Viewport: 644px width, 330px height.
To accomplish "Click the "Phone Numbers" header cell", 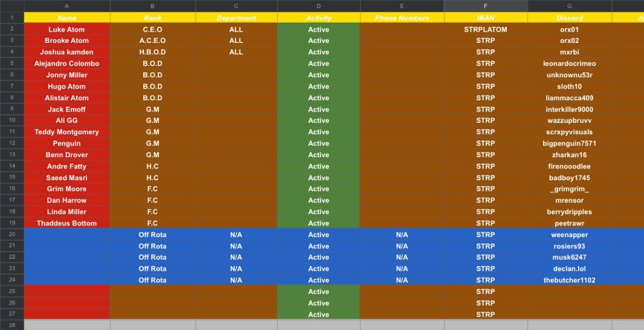I will (402, 18).
